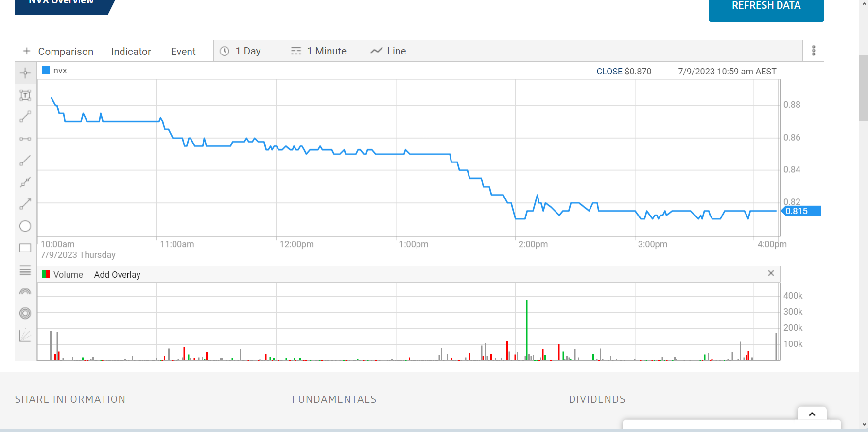Click the nvx series legend label
868x432 pixels.
(60, 71)
